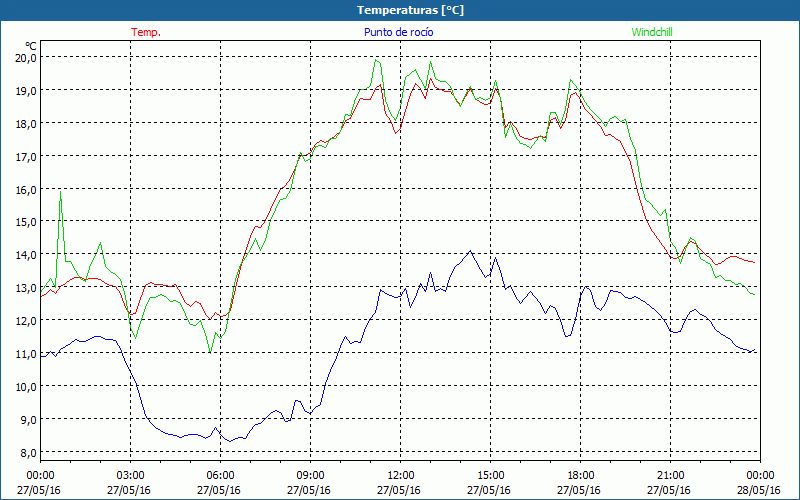Click the '10,0' y-axis value
The height and width of the screenshot is (500, 800).
tap(26, 386)
